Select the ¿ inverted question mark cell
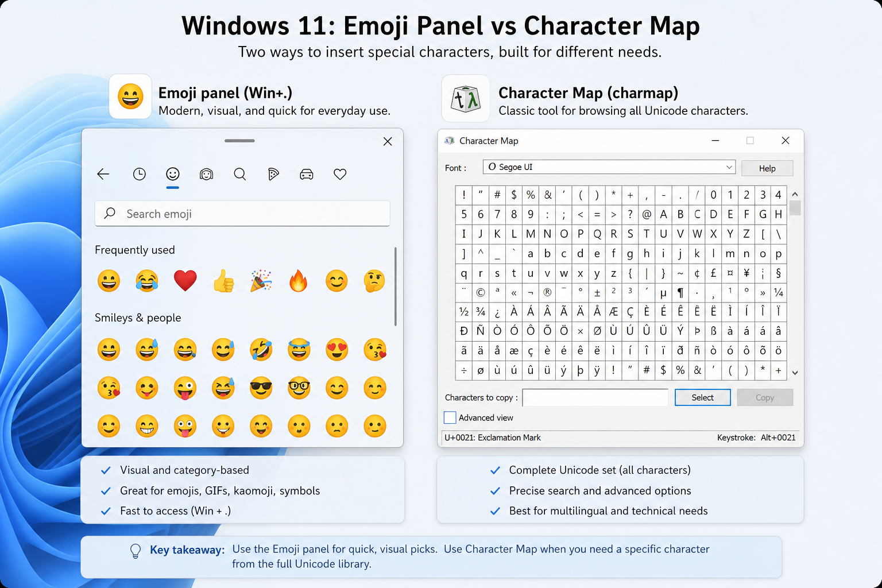The height and width of the screenshot is (588, 882). [x=497, y=312]
